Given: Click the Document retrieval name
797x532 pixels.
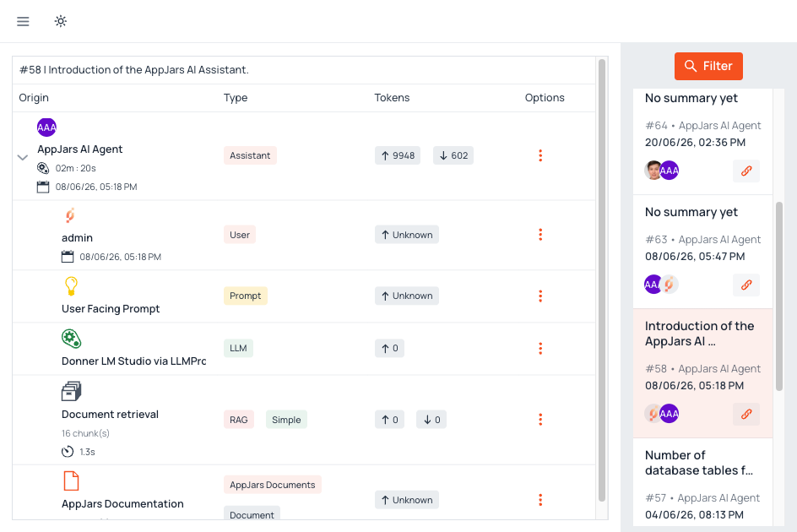Looking at the screenshot, I should click(110, 415).
